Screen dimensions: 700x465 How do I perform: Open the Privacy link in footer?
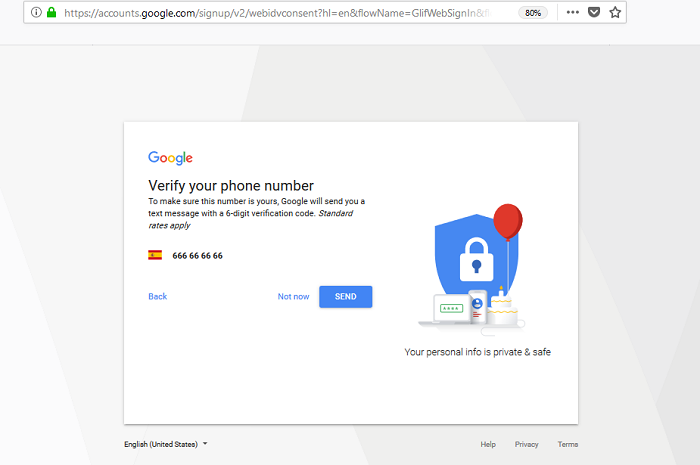click(x=526, y=444)
